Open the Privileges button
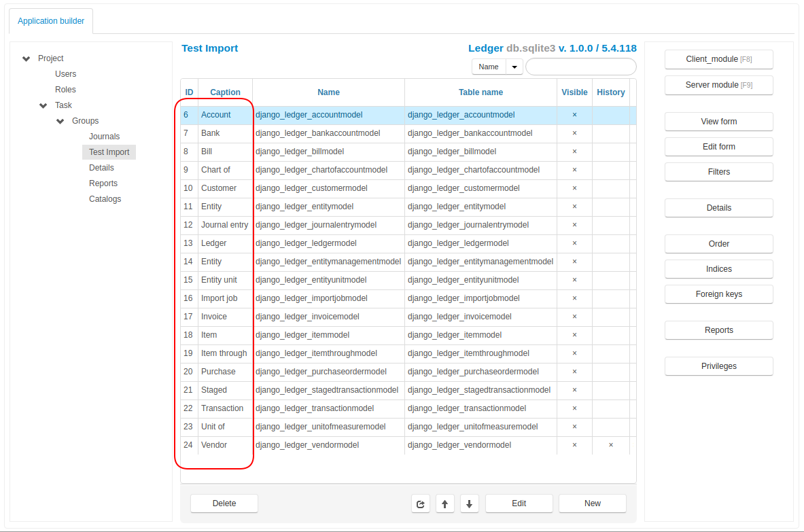Viewport: 804px width, 532px height. pos(719,366)
